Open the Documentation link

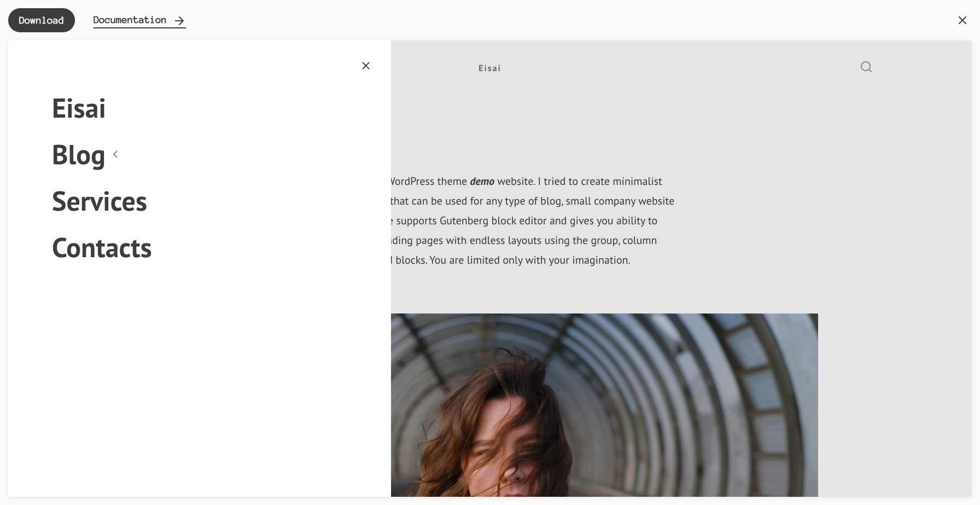pyautogui.click(x=130, y=20)
